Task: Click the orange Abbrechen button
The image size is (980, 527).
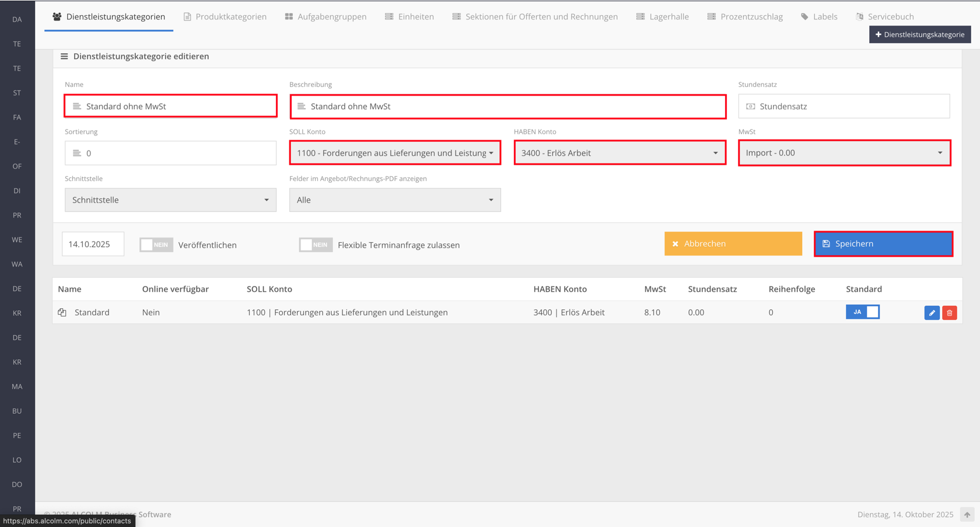Action: (x=733, y=244)
